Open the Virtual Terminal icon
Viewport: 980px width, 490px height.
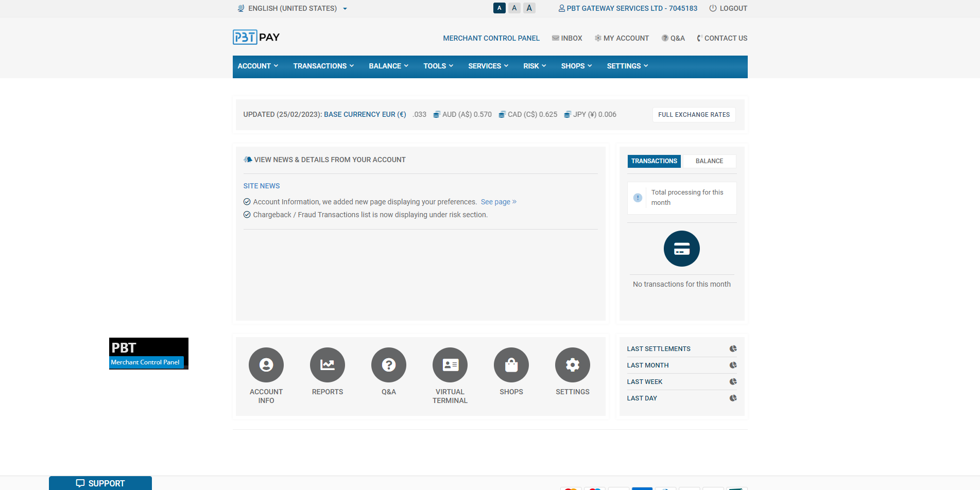click(x=450, y=364)
